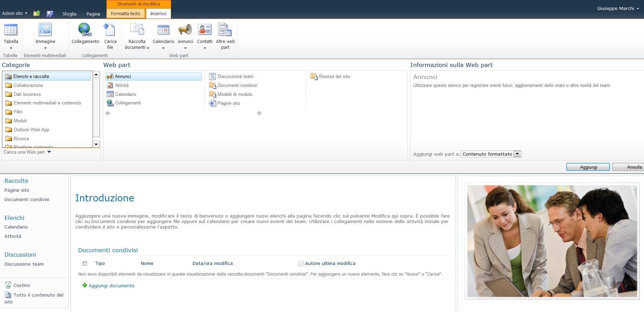Open Tutto il contenuto del sito

coord(34,298)
